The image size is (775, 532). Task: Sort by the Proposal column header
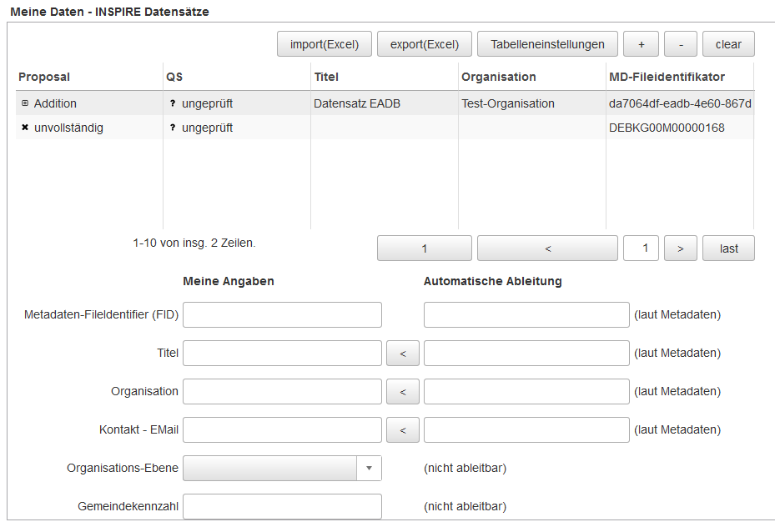click(44, 77)
